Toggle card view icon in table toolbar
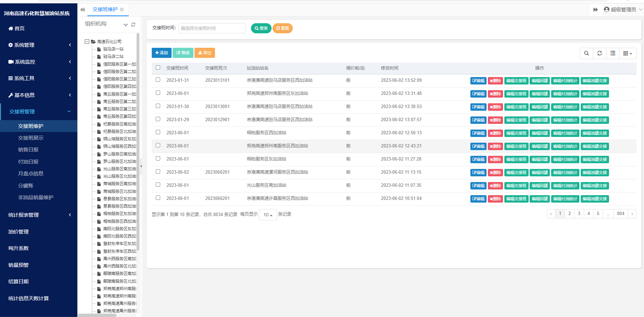 tap(613, 53)
